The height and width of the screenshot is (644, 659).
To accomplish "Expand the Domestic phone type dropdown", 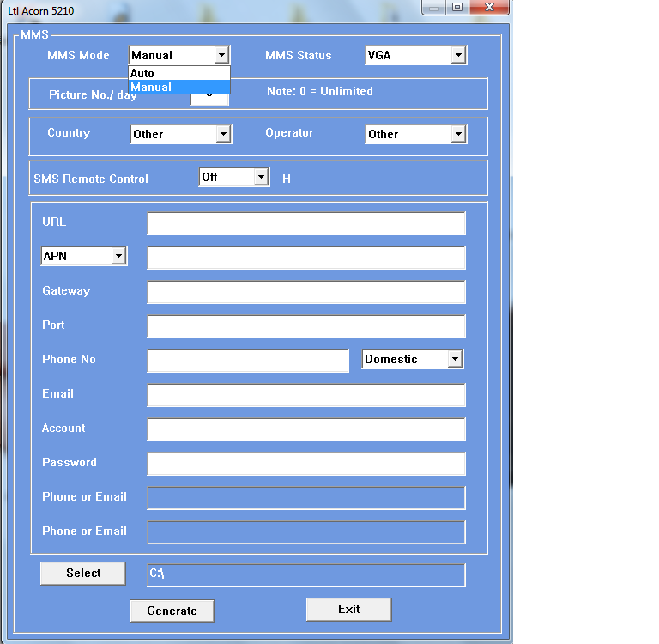I will pyautogui.click(x=455, y=359).
